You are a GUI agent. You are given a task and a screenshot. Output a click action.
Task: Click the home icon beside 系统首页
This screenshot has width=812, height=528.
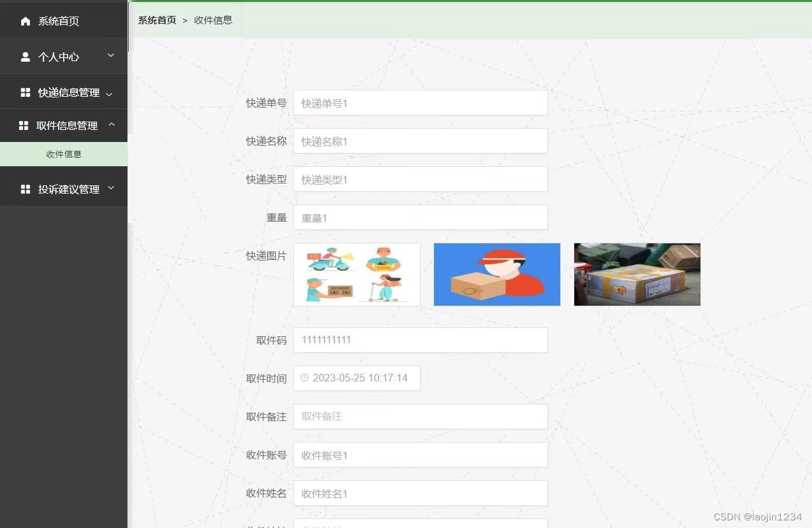pyautogui.click(x=25, y=21)
